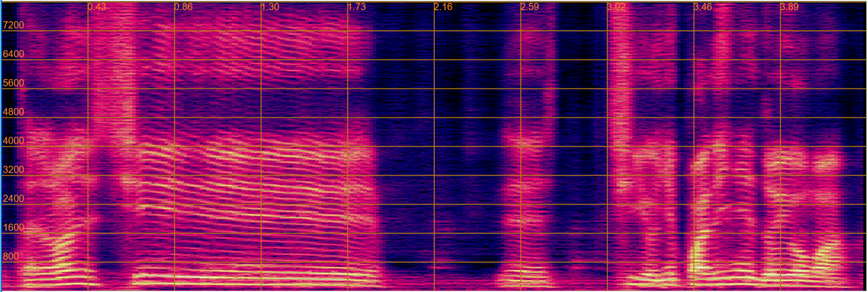Select the 3200 frequency label
This screenshot has width=868, height=292.
click(13, 169)
